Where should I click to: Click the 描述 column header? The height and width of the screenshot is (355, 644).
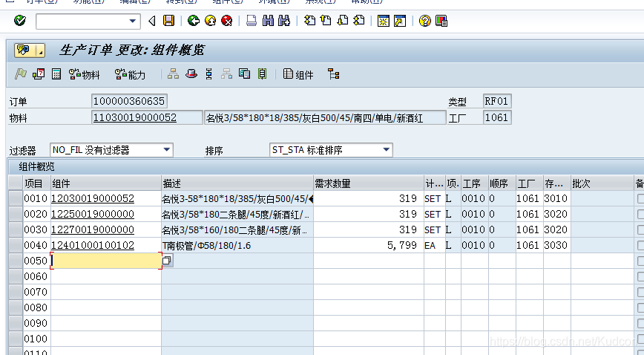(237, 183)
